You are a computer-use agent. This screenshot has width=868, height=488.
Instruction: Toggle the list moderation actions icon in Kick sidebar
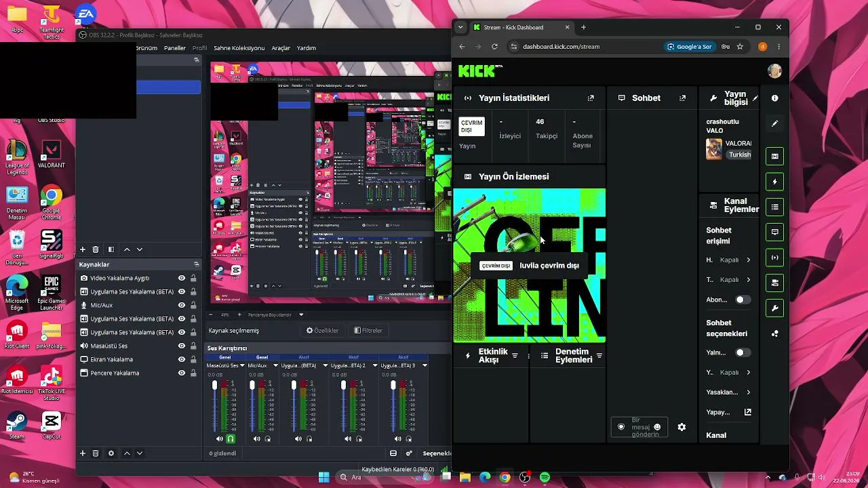tap(774, 207)
